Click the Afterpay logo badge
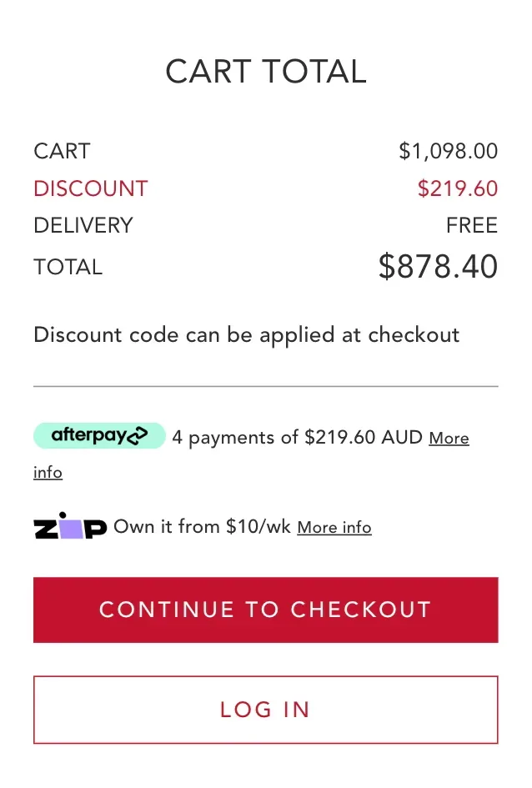Image resolution: width=532 pixels, height=788 pixels. tap(99, 435)
